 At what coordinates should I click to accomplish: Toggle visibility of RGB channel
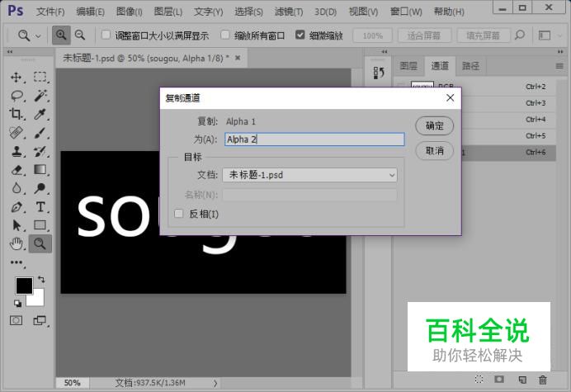(x=400, y=87)
